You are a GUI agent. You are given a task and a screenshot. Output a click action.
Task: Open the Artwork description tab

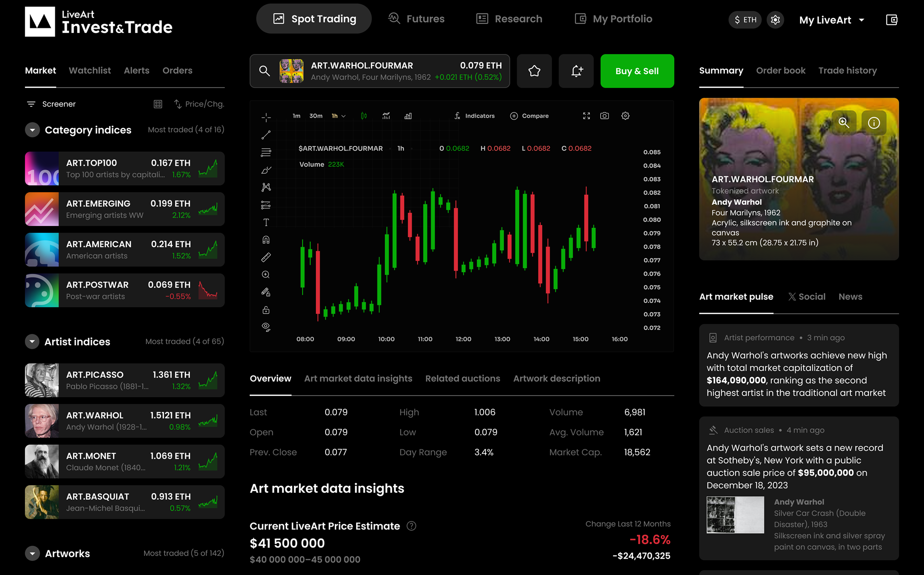(x=557, y=379)
